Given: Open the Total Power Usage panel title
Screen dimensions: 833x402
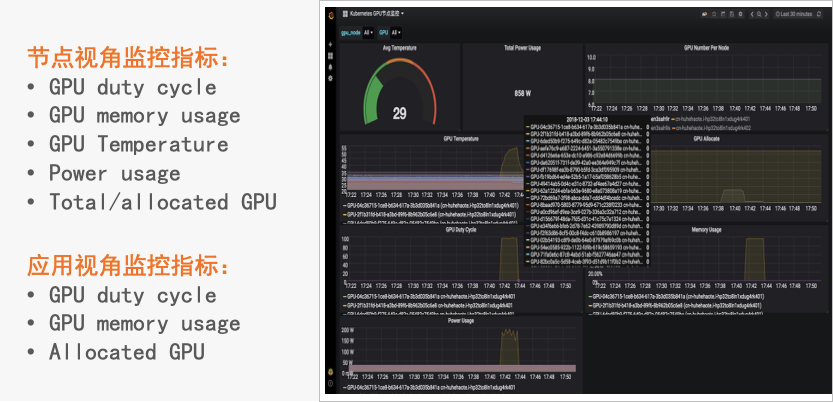Looking at the screenshot, I should click(x=522, y=48).
